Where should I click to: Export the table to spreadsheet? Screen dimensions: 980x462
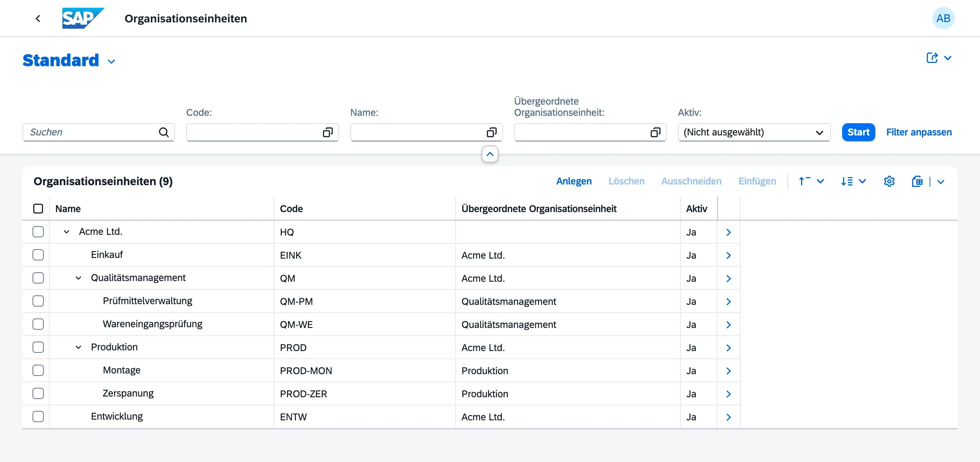(917, 181)
